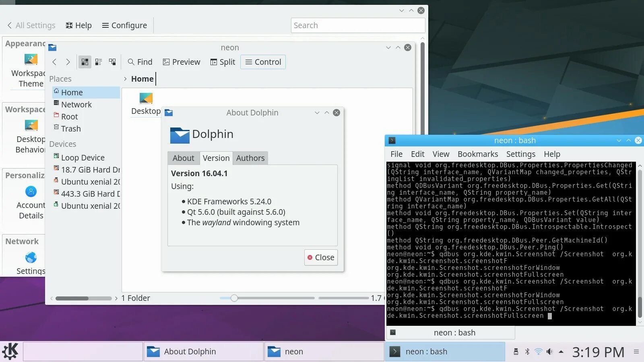This screenshot has width=644, height=362.
Task: Expand hidden system tray icons arrow
Action: [561, 351]
